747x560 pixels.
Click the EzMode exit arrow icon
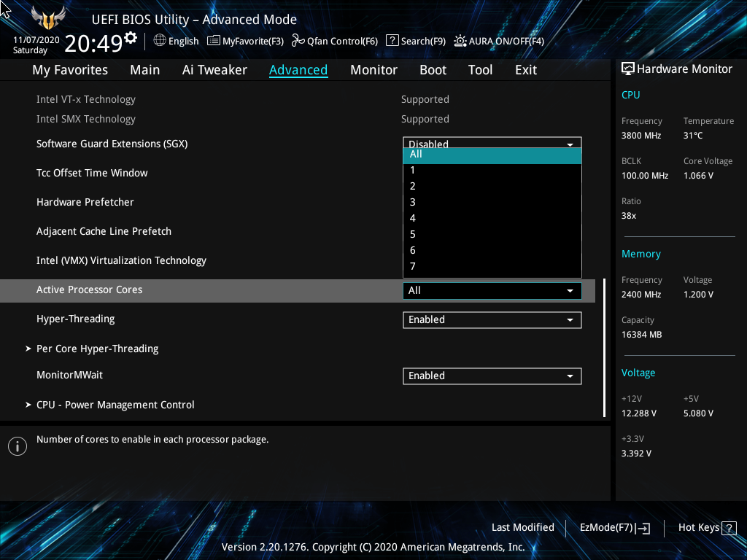coord(643,528)
